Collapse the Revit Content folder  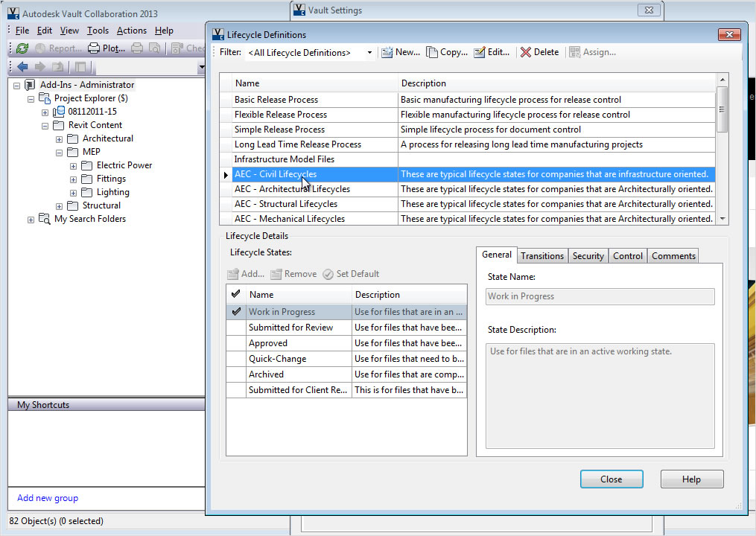pos(45,126)
